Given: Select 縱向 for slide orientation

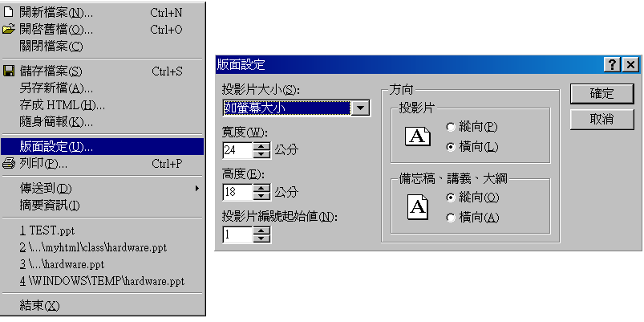Looking at the screenshot, I should (x=452, y=127).
